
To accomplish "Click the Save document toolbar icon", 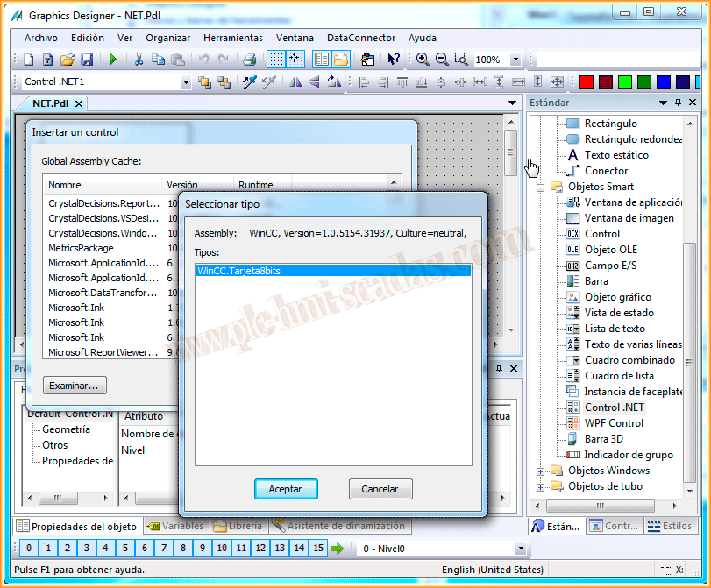I will [87, 60].
